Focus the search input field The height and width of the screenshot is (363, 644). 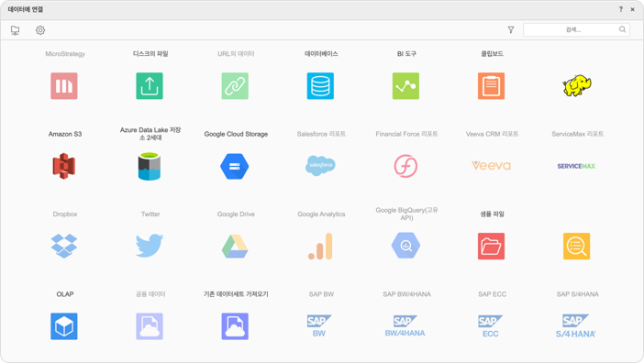pyautogui.click(x=576, y=29)
